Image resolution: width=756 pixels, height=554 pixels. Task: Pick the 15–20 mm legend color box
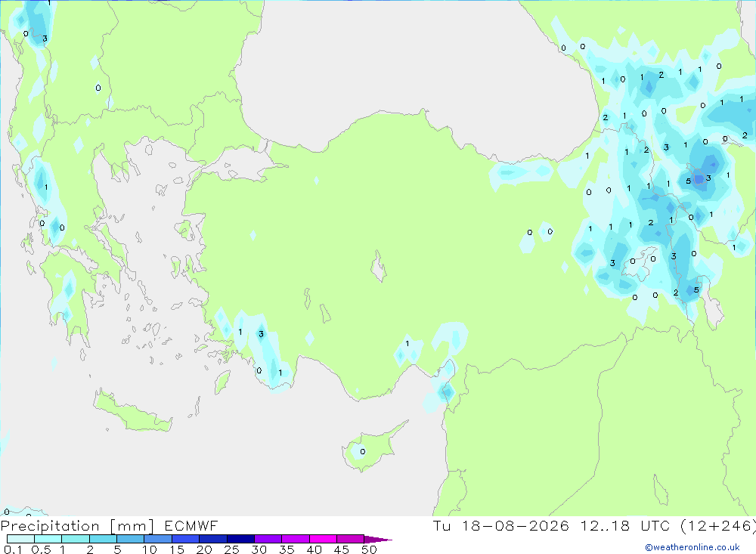click(185, 539)
